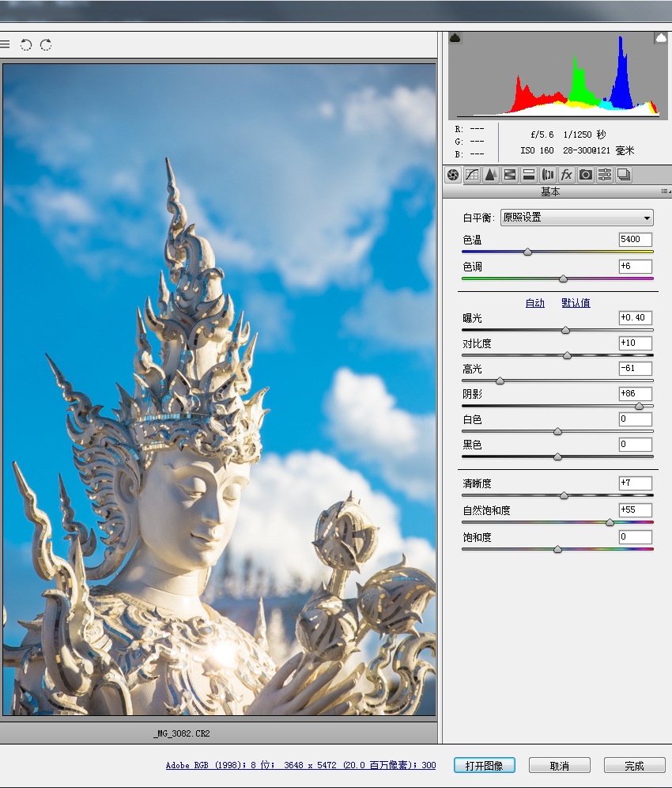Viewport: 672px width, 788px height.
Task: Click the 饱和度 saturation slider handle
Action: tap(557, 550)
